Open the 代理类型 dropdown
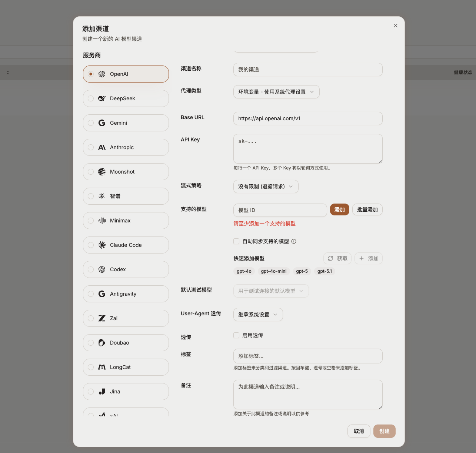 (276, 92)
